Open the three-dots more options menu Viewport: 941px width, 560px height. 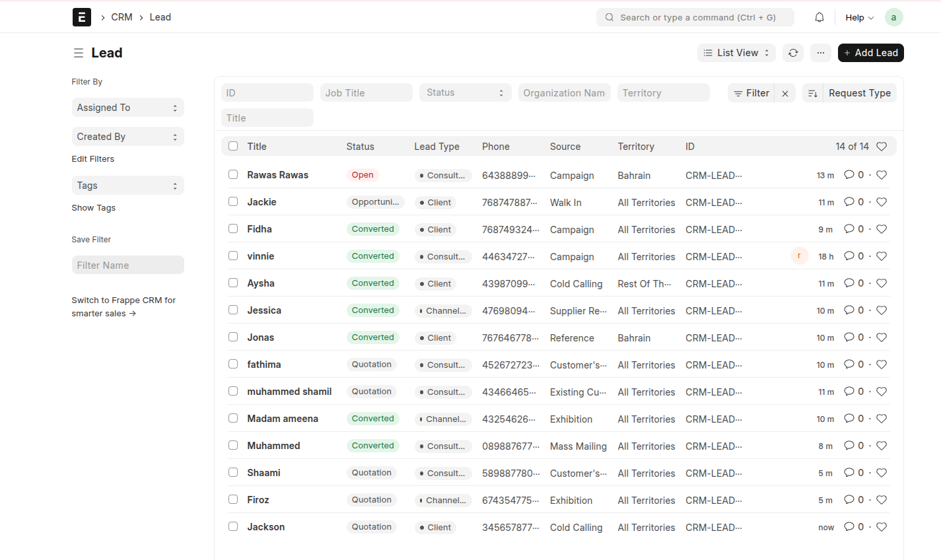click(820, 53)
